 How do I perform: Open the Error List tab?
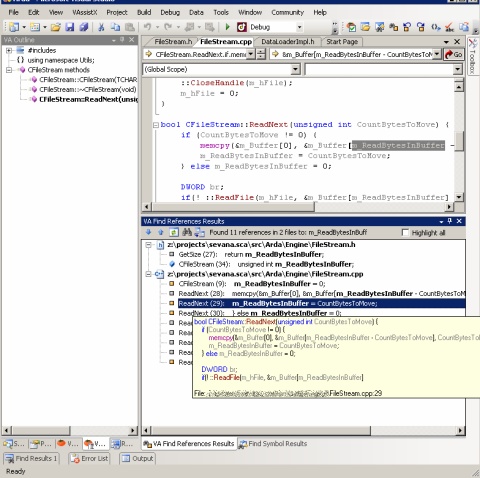(x=89, y=459)
